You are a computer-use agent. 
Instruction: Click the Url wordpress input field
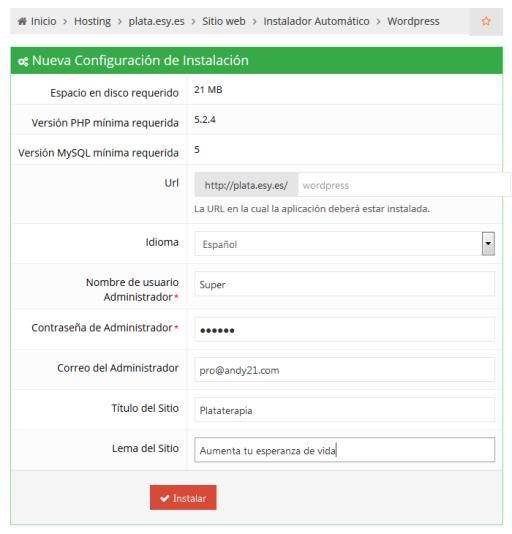404,185
